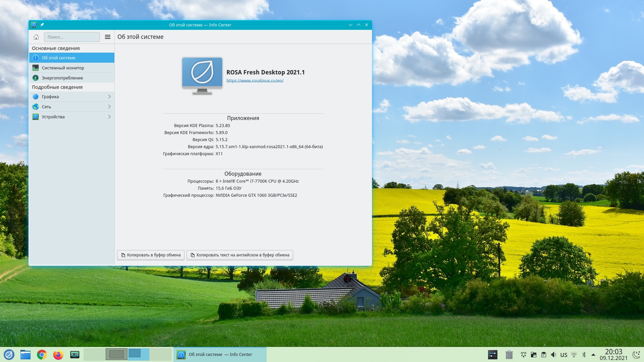Launch Google Chrome from the taskbar

coord(42,354)
